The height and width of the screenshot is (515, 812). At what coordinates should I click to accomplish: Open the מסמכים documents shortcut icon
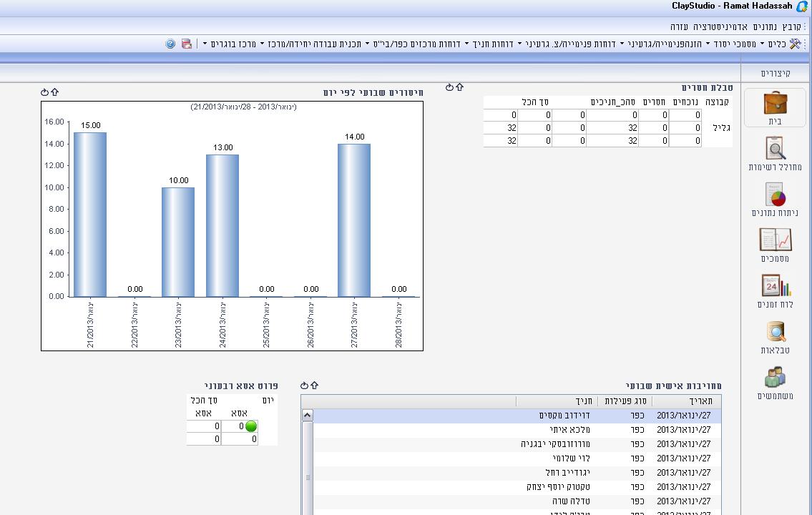point(775,240)
